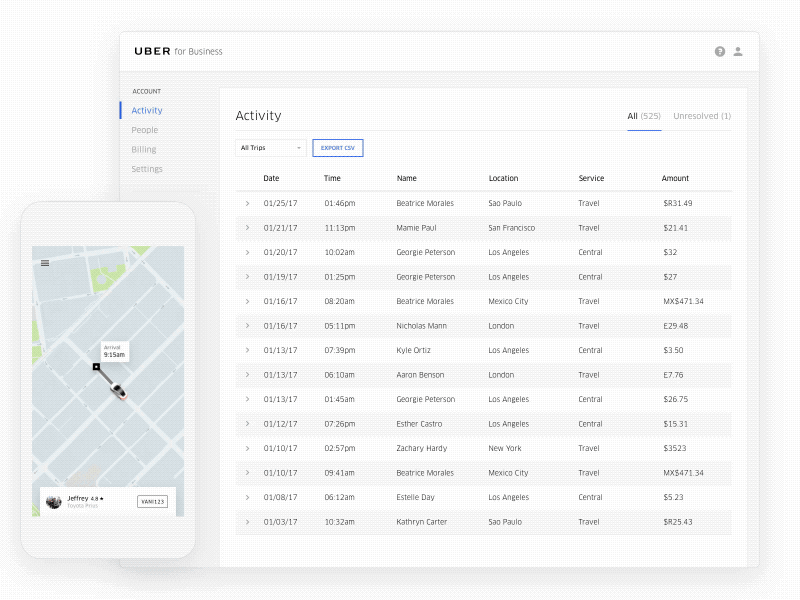Click the user profile icon

pyautogui.click(x=737, y=50)
